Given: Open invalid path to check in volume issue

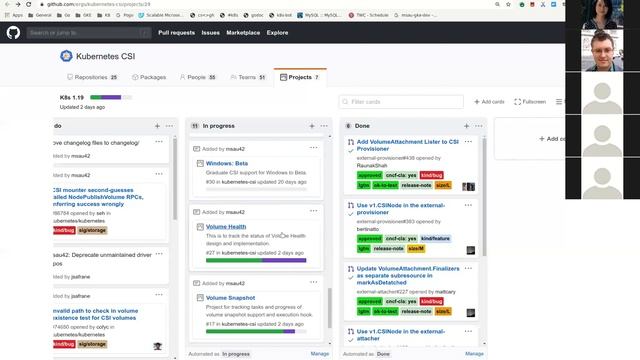Looking at the screenshot, I should 95,314.
